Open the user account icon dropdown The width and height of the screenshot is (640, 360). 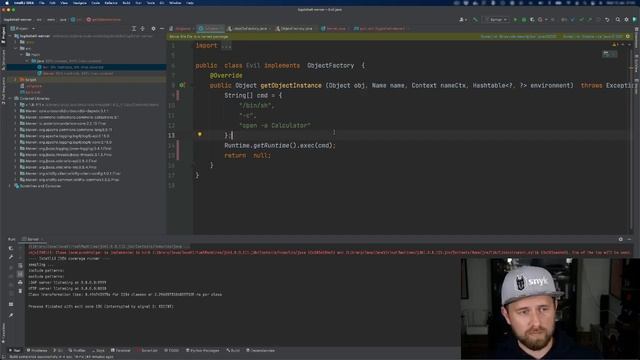coord(462,20)
